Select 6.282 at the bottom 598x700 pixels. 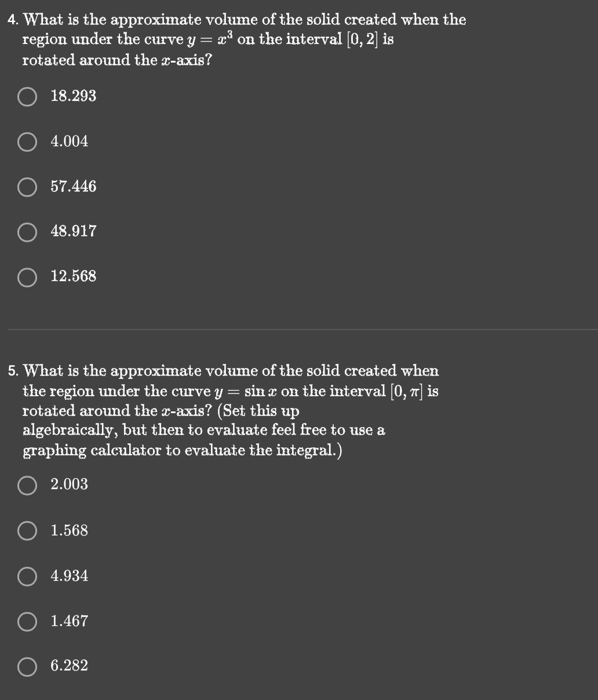click(27, 666)
